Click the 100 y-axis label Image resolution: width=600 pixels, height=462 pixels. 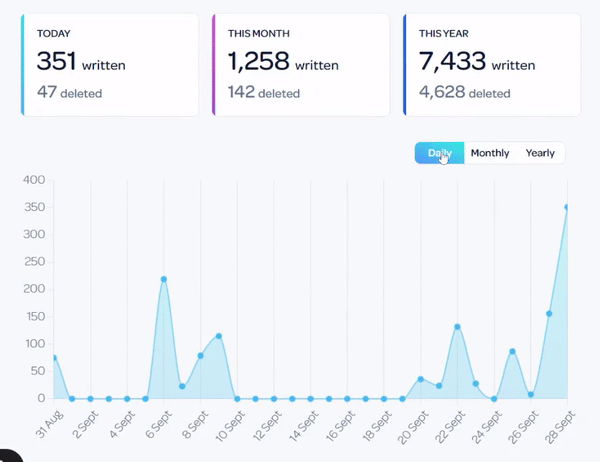35,344
